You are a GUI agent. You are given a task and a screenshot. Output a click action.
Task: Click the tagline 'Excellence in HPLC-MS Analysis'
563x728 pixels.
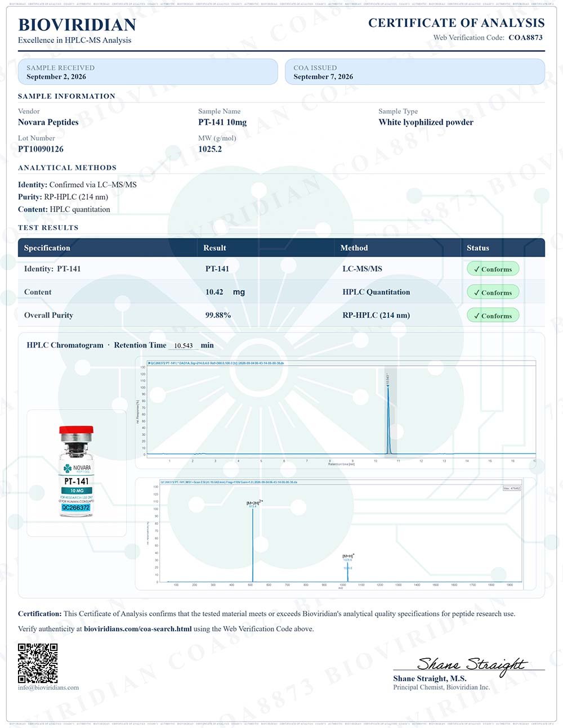click(74, 40)
